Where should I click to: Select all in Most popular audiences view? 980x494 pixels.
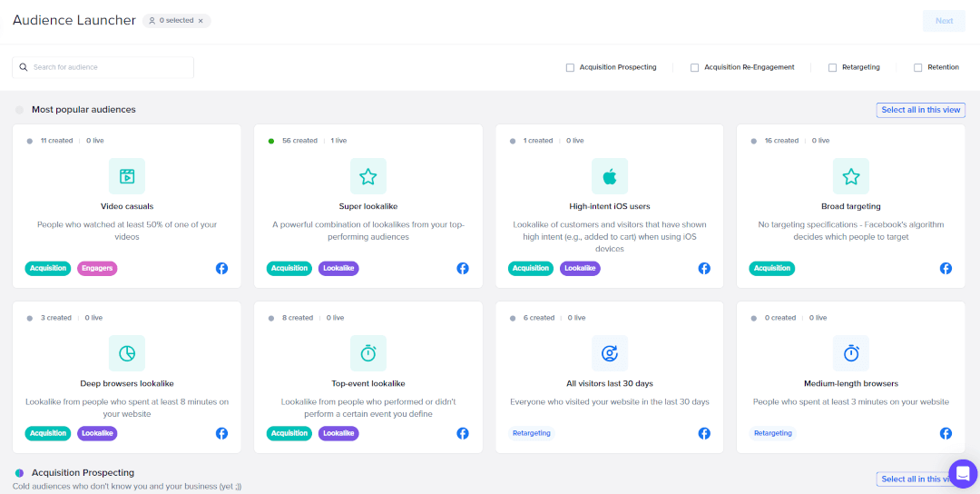[921, 110]
